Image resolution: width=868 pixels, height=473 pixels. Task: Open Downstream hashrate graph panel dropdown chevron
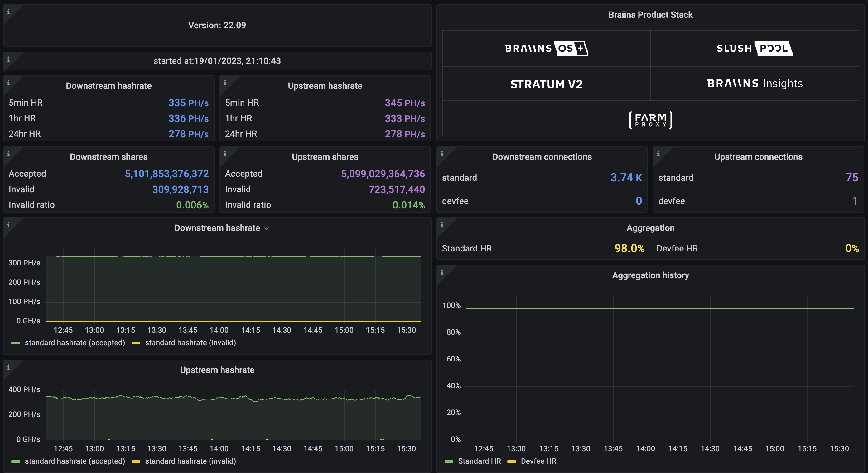(x=267, y=229)
